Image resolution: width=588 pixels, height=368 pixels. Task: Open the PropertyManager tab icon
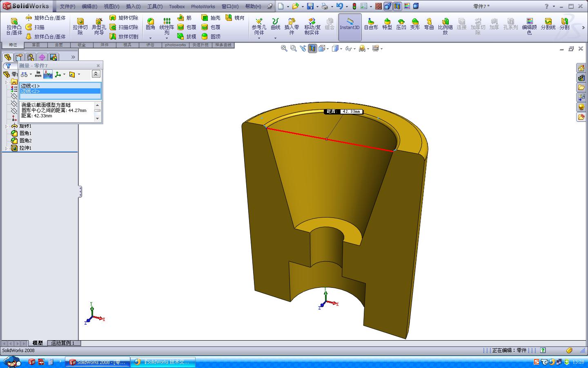click(19, 57)
